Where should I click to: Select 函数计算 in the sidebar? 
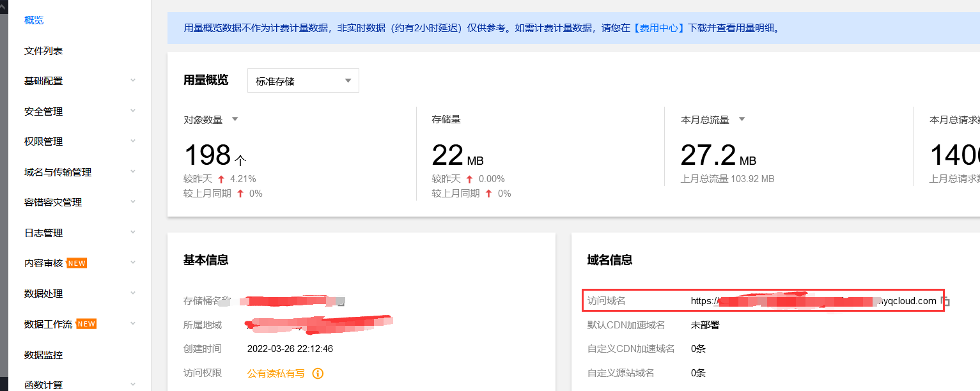pyautogui.click(x=43, y=385)
